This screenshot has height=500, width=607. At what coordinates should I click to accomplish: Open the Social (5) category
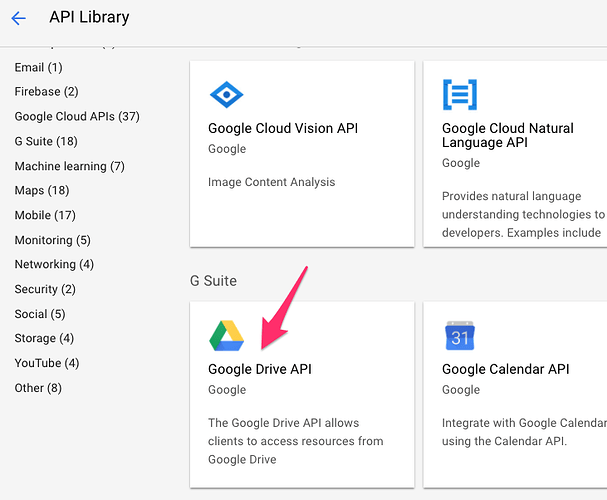click(x=40, y=314)
